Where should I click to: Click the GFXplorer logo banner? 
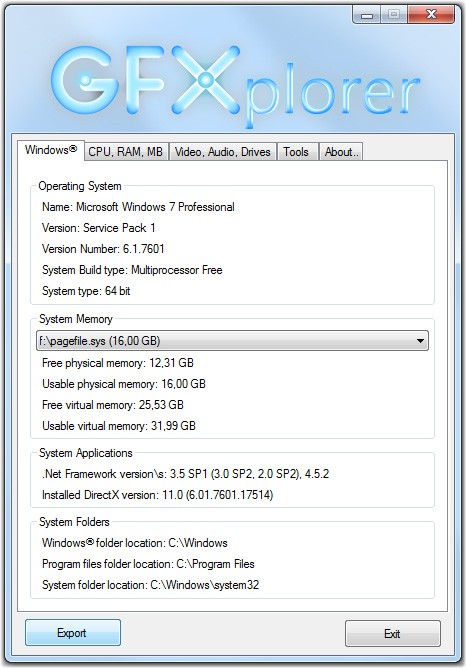click(233, 85)
